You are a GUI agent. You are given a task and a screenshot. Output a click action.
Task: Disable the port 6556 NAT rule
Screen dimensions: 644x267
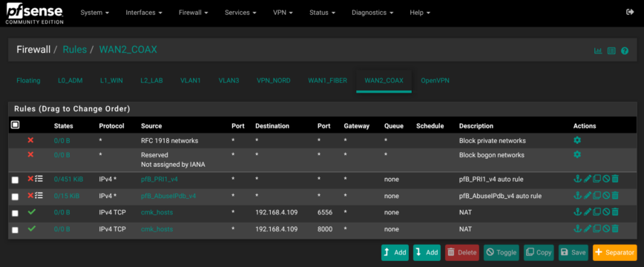pos(606,212)
